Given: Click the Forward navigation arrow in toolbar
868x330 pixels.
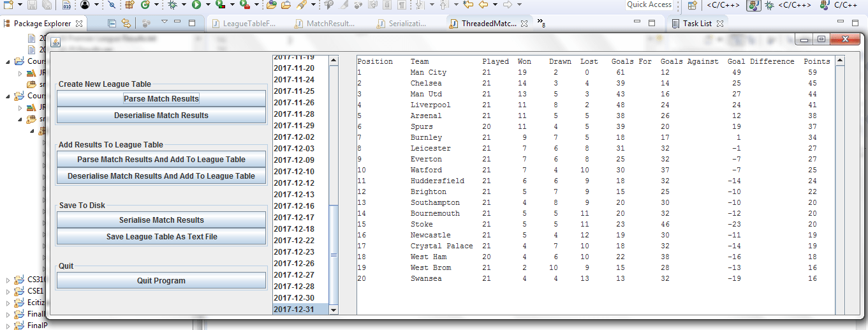Looking at the screenshot, I should click(508, 4).
